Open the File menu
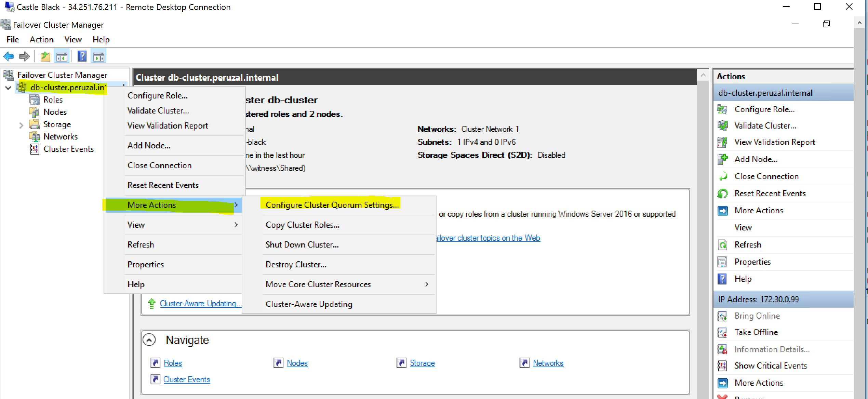 pyautogui.click(x=13, y=40)
